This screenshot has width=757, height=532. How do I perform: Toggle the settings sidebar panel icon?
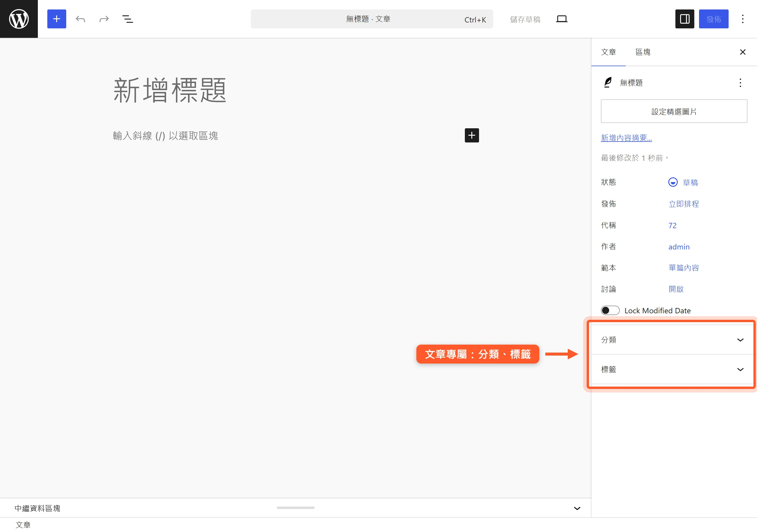(685, 19)
